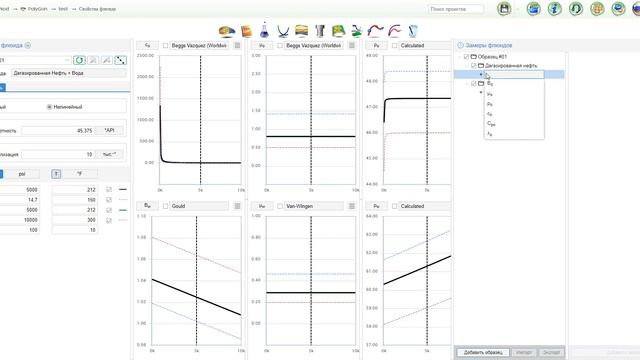Click the info icon beside fluid measurements title

[460, 45]
